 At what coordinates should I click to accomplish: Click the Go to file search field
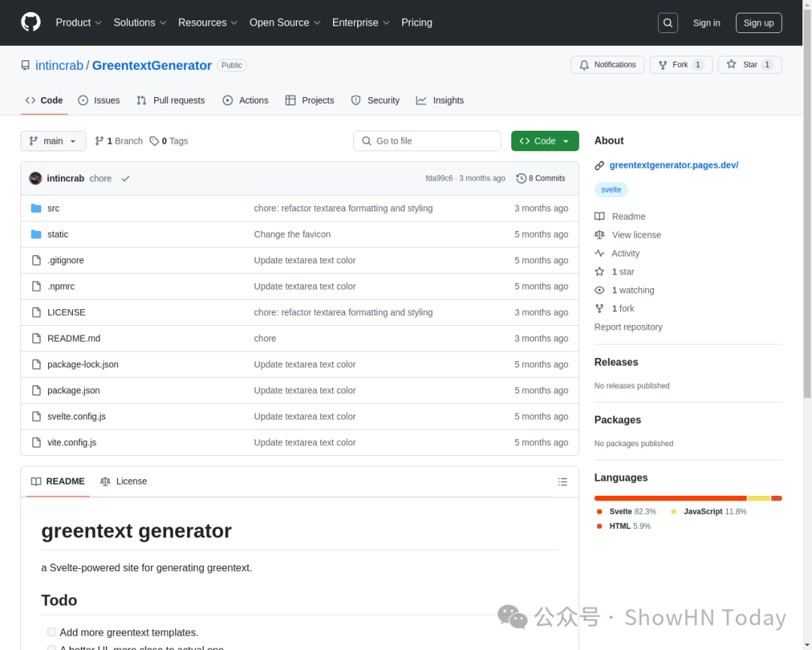[427, 141]
